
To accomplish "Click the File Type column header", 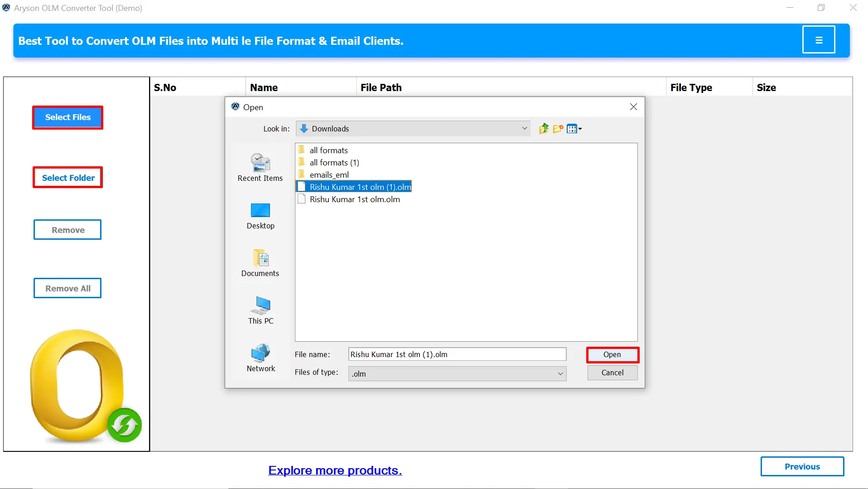I will (709, 87).
